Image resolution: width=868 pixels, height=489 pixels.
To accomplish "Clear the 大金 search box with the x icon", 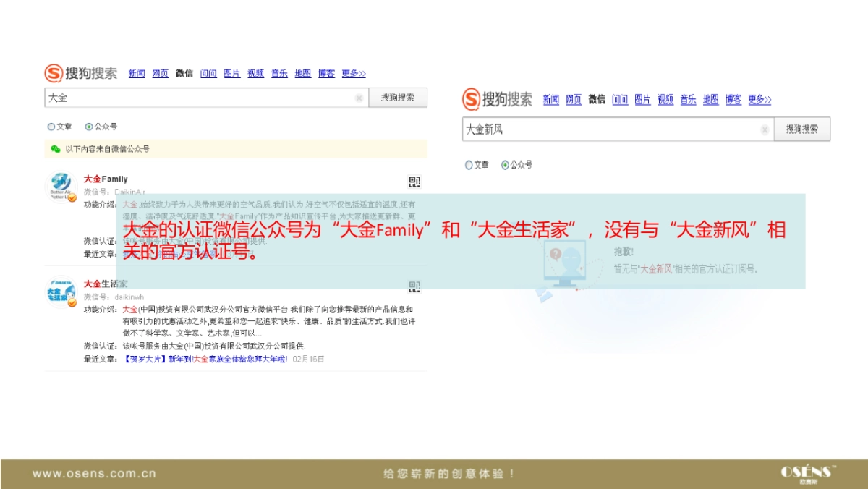I will pyautogui.click(x=360, y=98).
